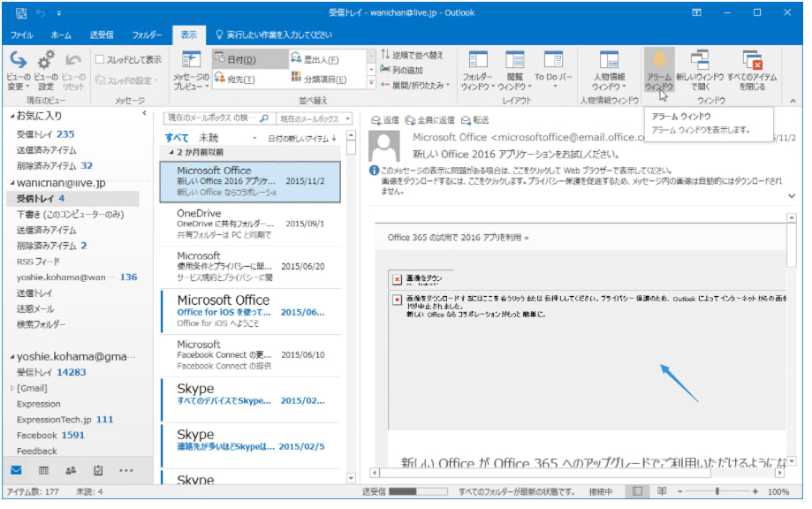Open 削除済みアイテム 32 in Favorites
This screenshot has width=812, height=509.
(x=55, y=166)
